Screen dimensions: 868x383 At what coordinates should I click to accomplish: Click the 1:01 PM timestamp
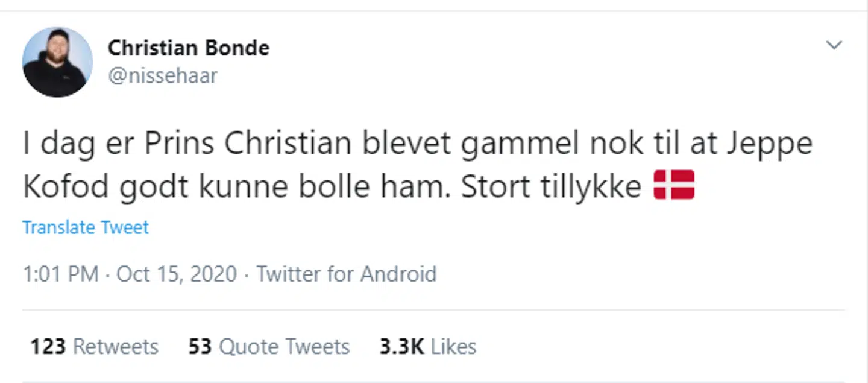60,274
